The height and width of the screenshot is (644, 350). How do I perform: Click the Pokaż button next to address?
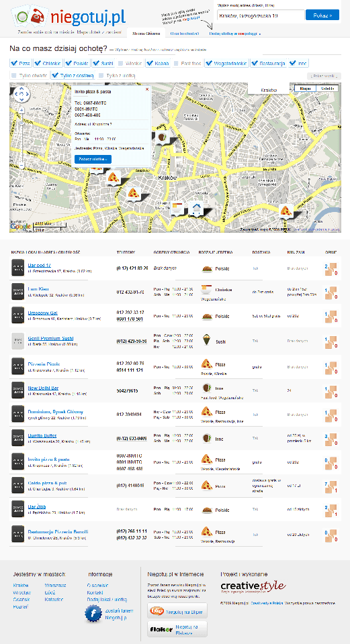pyautogui.click(x=322, y=15)
